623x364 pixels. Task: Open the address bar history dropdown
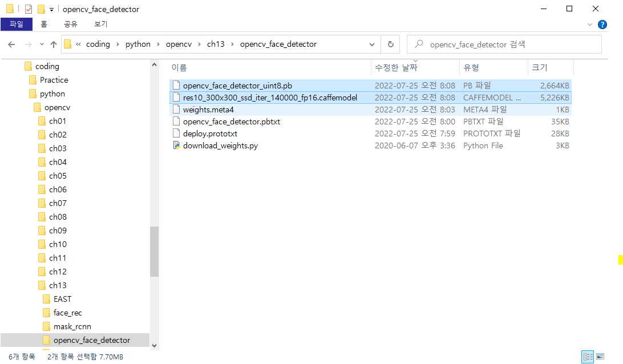point(372,44)
